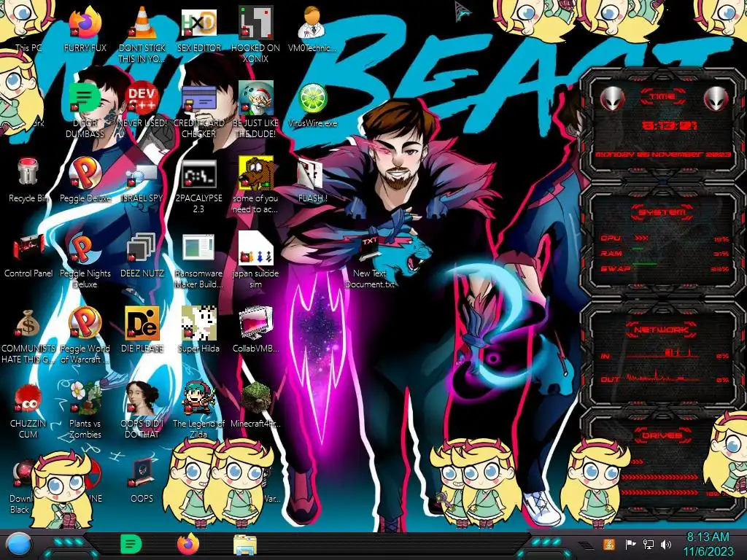Launch the money bag COMMUNISTS HATE THIS G... icon
747x560 pixels.
click(28, 335)
